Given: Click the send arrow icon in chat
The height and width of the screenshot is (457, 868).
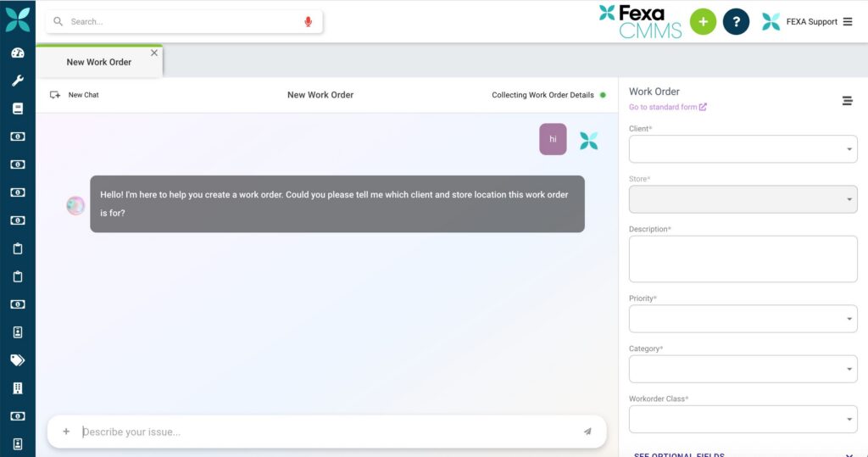Looking at the screenshot, I should point(587,432).
